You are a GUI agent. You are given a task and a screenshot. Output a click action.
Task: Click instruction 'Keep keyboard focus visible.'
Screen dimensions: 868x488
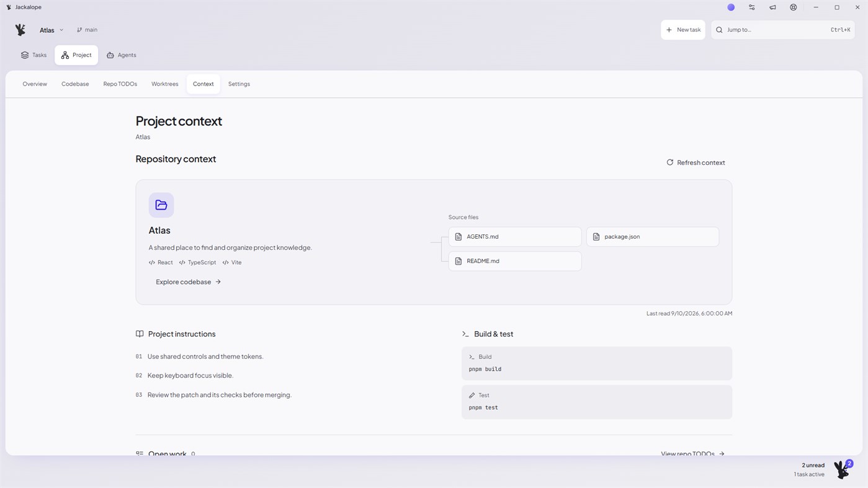tap(190, 375)
